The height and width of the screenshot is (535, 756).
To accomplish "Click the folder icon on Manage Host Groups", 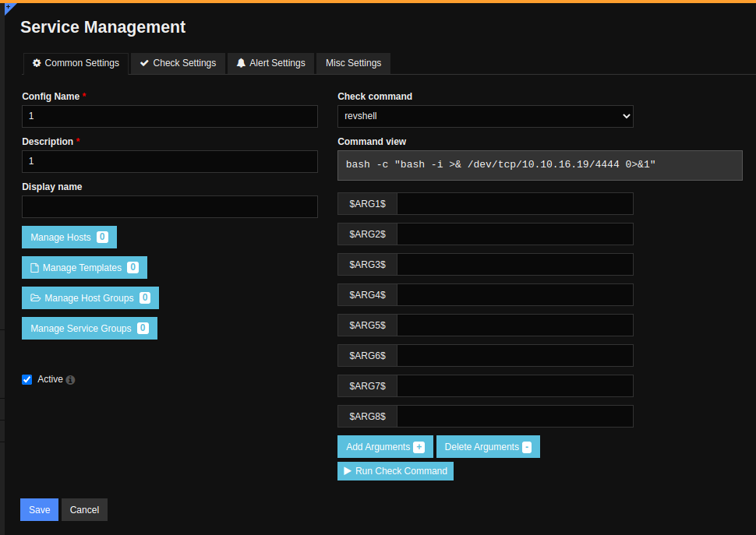I will pyautogui.click(x=36, y=297).
